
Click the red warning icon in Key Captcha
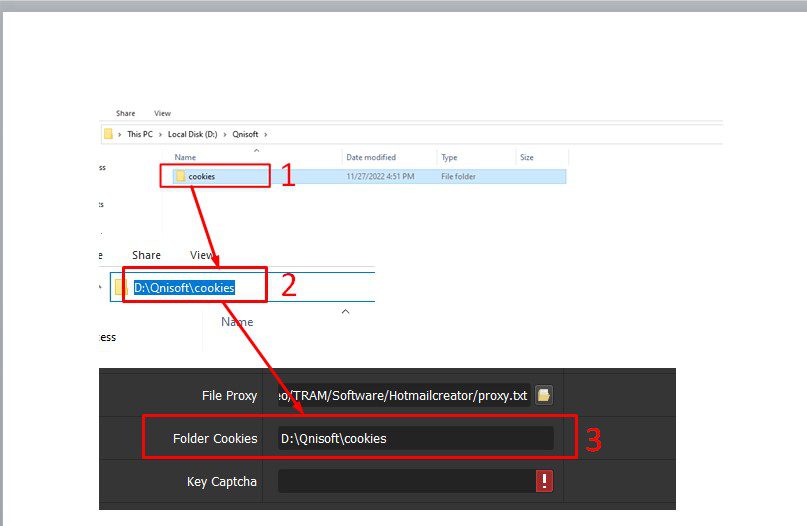(544, 481)
